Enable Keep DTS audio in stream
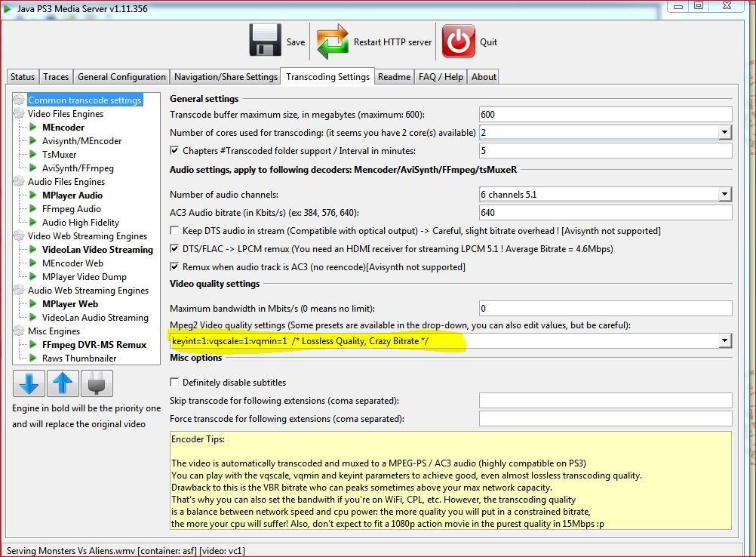This screenshot has height=557, width=756. coord(175,231)
